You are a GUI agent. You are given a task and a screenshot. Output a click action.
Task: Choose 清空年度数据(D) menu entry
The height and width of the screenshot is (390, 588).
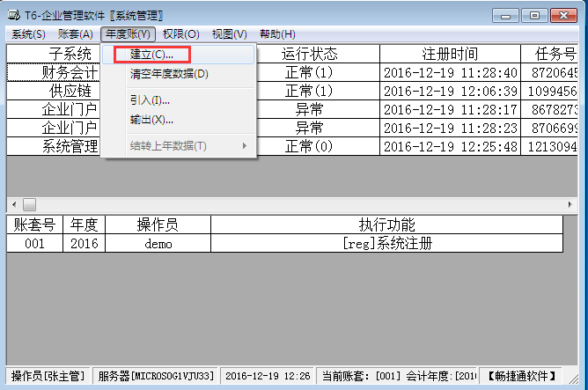coord(169,74)
